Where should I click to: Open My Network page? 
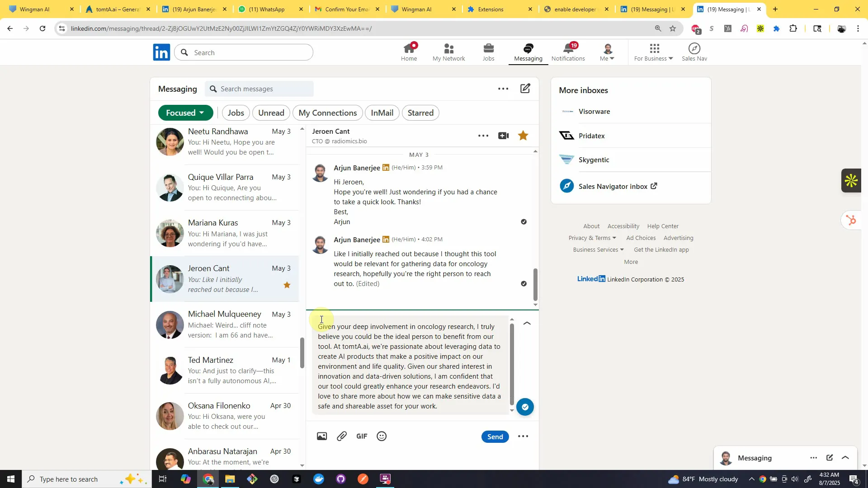coord(448,52)
